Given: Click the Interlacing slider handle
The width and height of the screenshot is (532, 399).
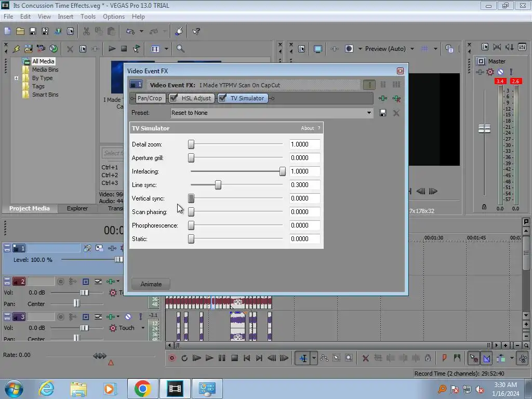Looking at the screenshot, I should [x=282, y=171].
